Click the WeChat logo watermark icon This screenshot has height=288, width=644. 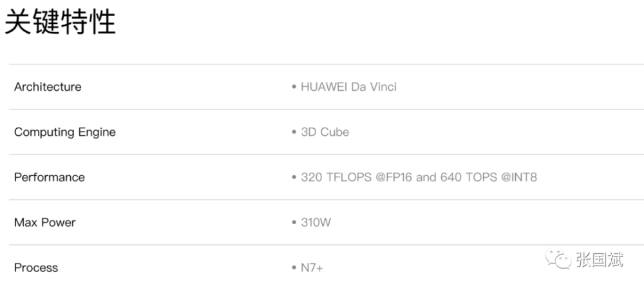558,259
